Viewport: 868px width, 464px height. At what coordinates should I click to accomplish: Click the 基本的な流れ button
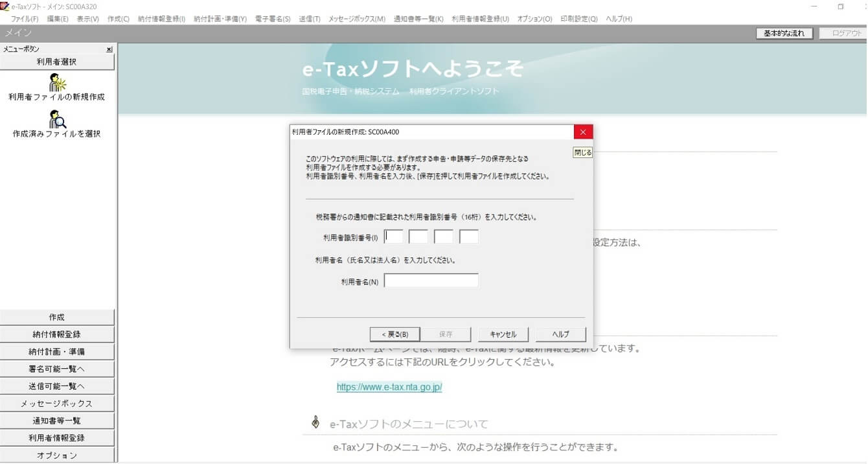[784, 33]
